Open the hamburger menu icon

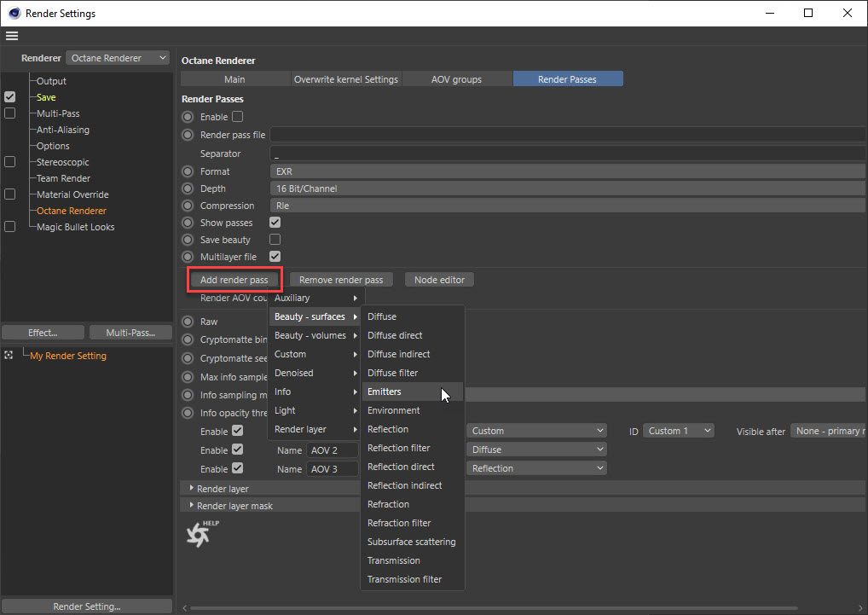[12, 36]
